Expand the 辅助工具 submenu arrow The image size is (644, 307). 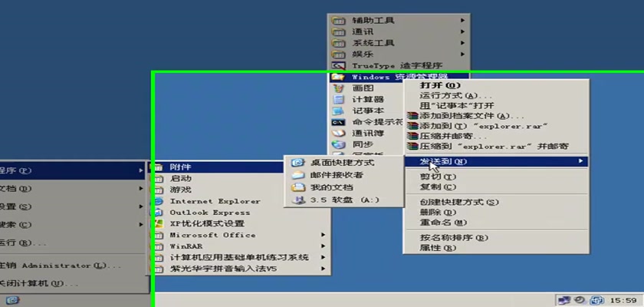point(462,20)
